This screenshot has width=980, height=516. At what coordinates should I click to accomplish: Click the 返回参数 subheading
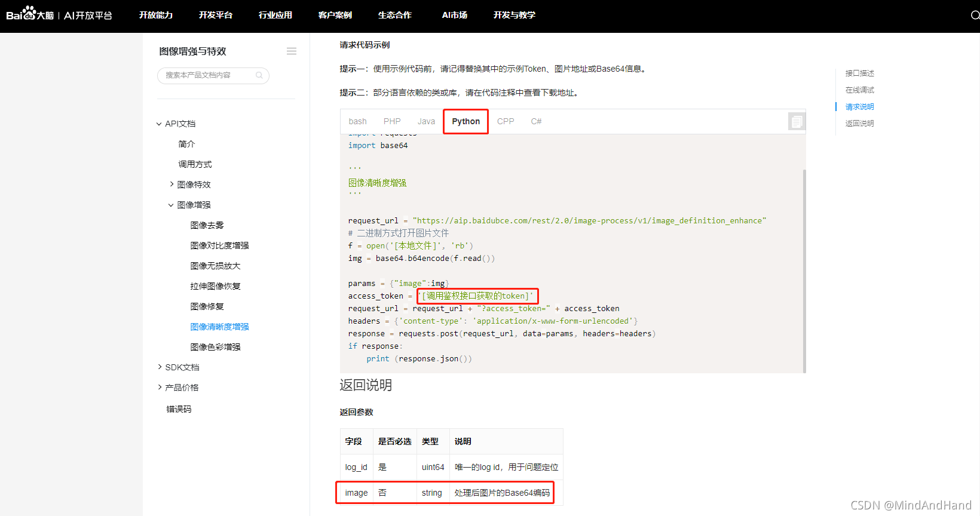click(x=356, y=412)
